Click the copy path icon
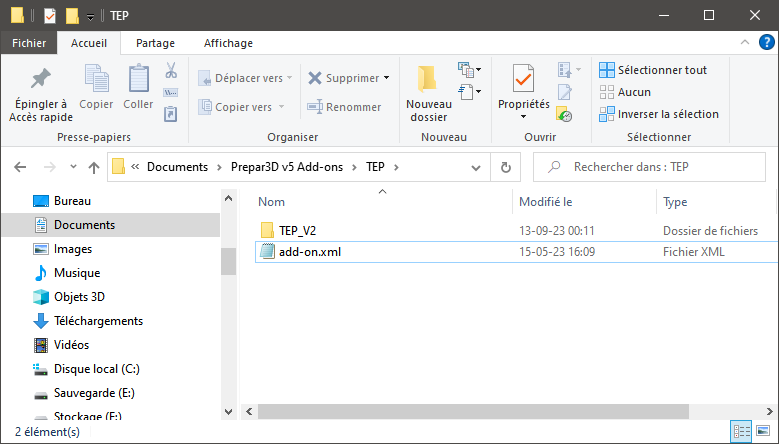This screenshot has width=779, height=444. pos(171,92)
